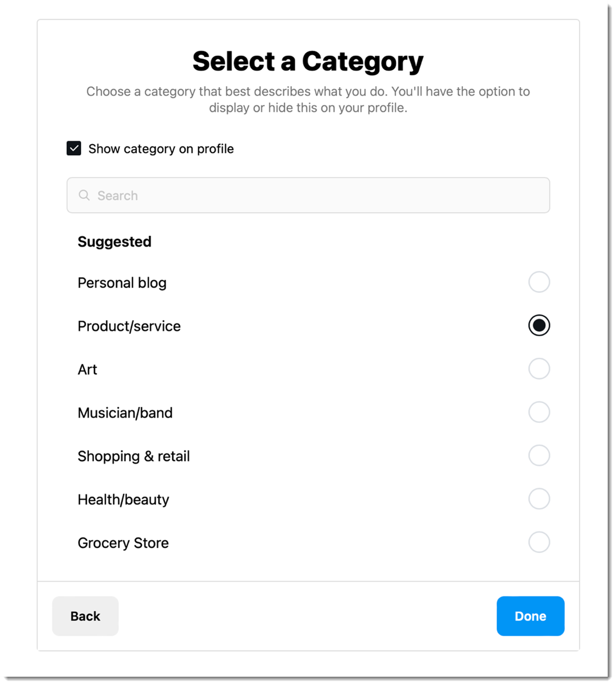The height and width of the screenshot is (685, 616).
Task: Click the magnifier icon in Search field
Action: pyautogui.click(x=84, y=195)
